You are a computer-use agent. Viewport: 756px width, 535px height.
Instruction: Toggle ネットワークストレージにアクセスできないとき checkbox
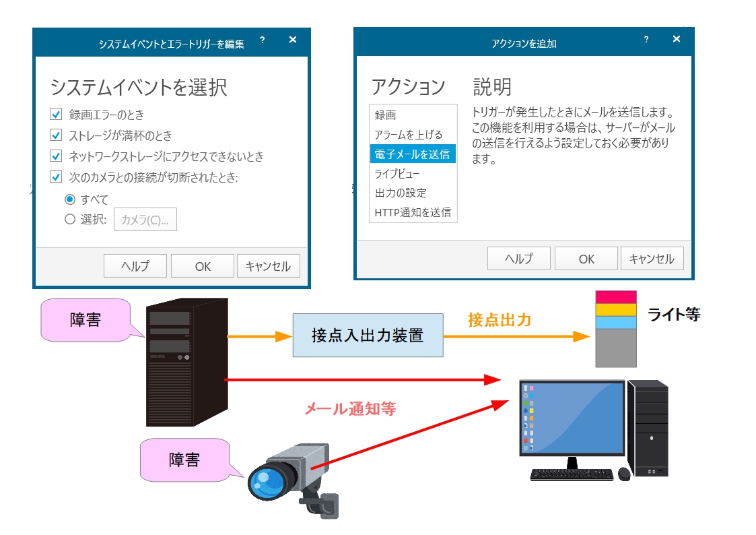[56, 156]
